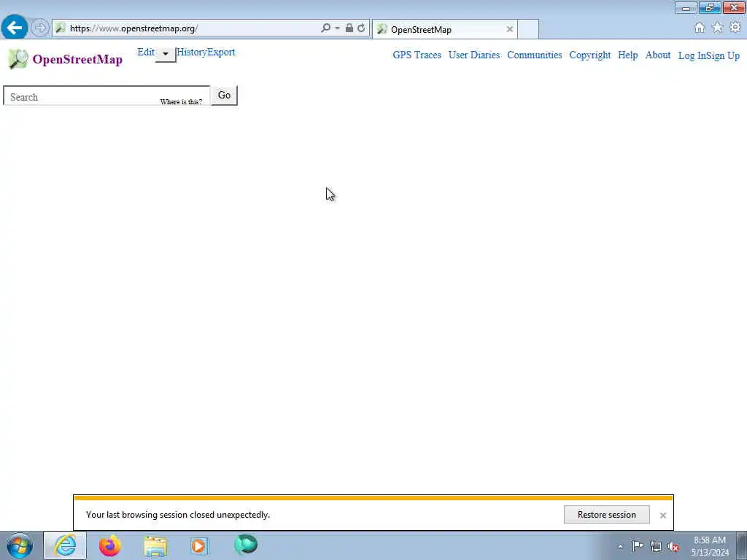Image resolution: width=747 pixels, height=560 pixels.
Task: Open GPS Traces page
Action: coord(417,55)
